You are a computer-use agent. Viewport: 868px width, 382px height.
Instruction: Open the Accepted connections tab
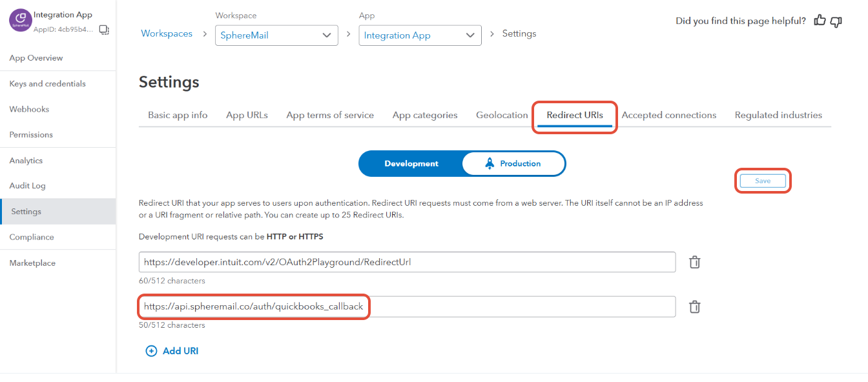pos(669,115)
